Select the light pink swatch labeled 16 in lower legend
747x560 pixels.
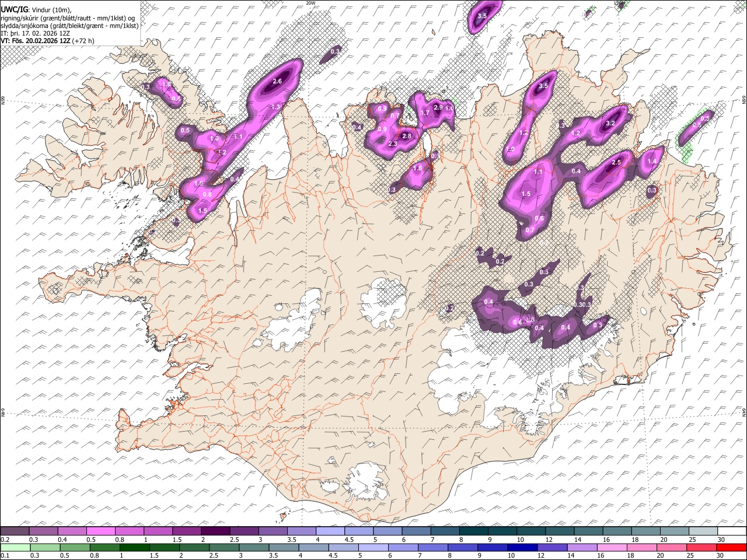tap(612, 547)
